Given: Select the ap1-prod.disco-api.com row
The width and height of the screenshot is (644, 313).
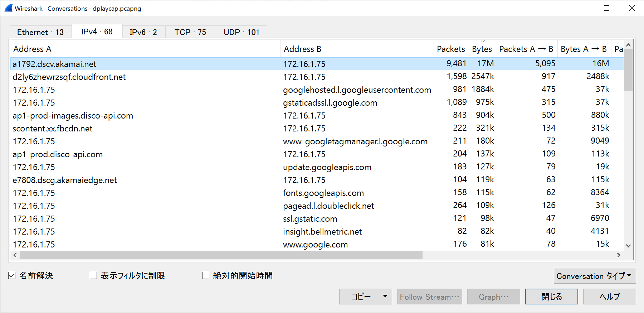Looking at the screenshot, I should (317, 154).
